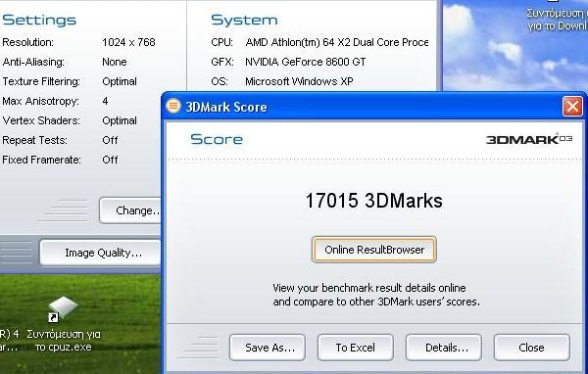
Task: Click the System heading
Action: pyautogui.click(x=244, y=20)
